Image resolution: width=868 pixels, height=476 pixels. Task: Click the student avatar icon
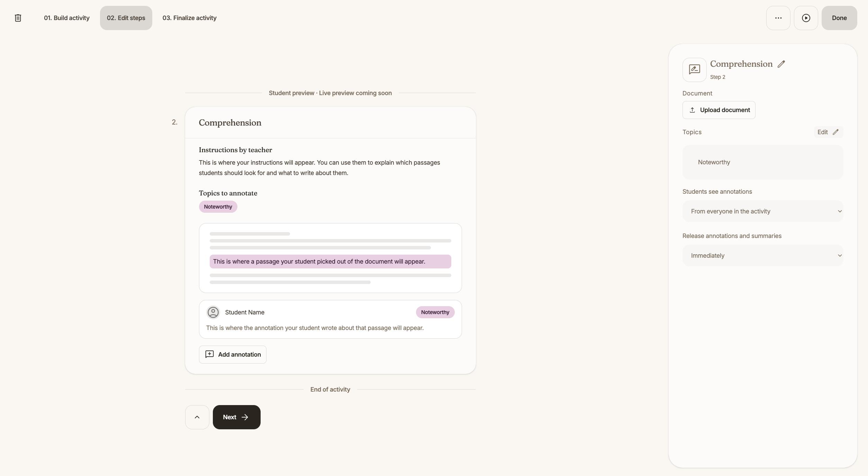tap(213, 312)
